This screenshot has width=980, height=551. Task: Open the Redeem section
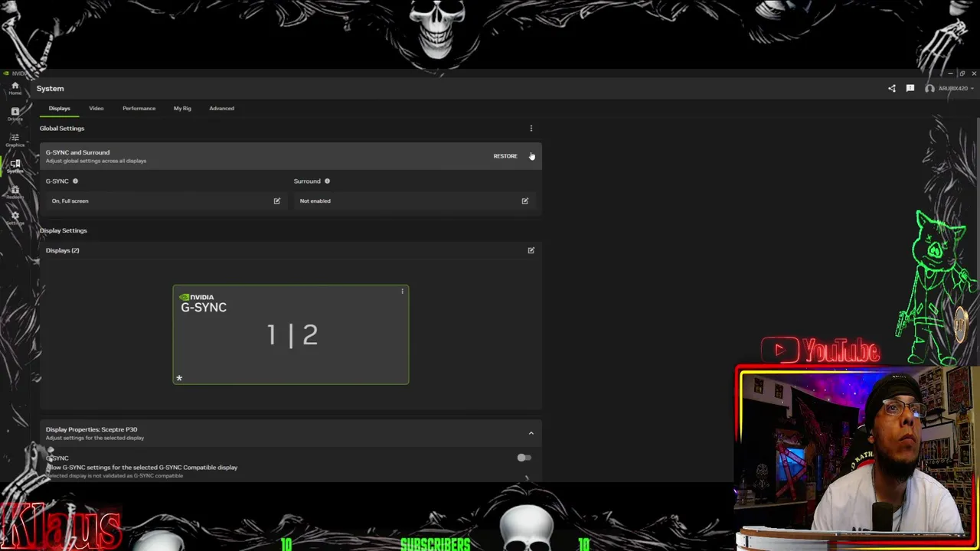click(15, 192)
